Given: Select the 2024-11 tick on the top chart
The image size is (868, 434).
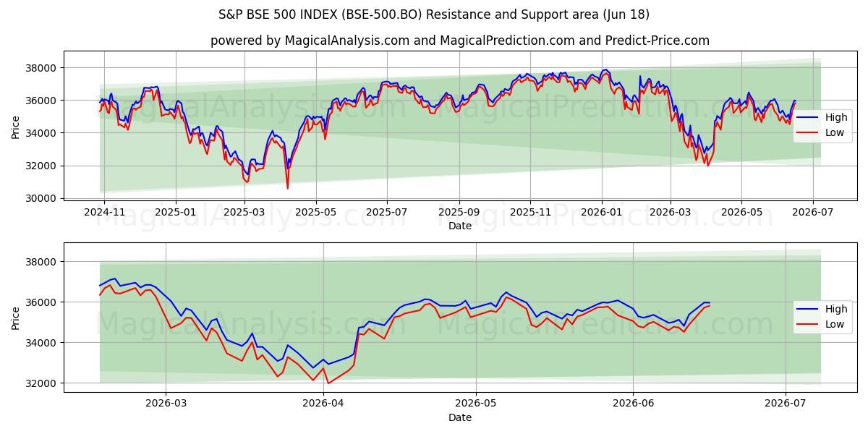Looking at the screenshot, I should (104, 213).
